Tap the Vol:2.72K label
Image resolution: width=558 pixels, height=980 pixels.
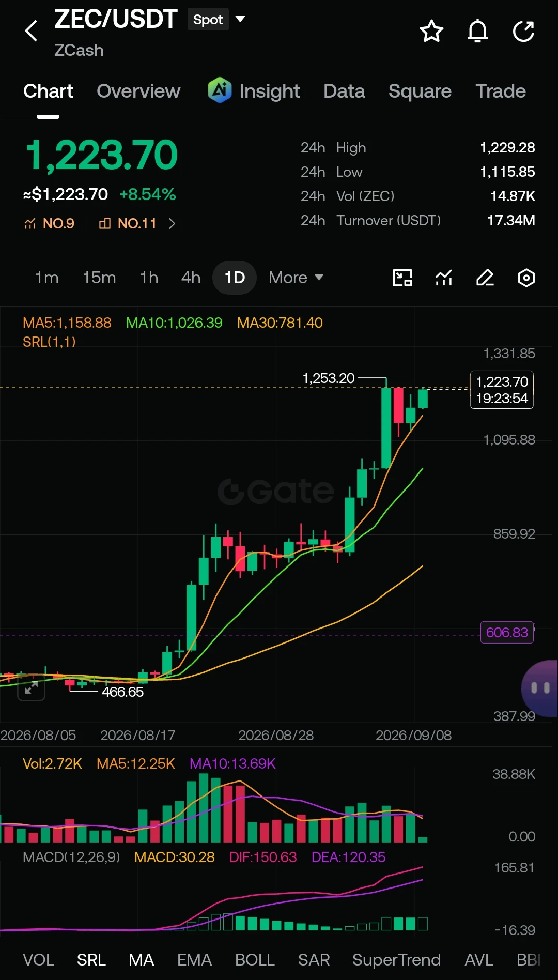(x=52, y=763)
